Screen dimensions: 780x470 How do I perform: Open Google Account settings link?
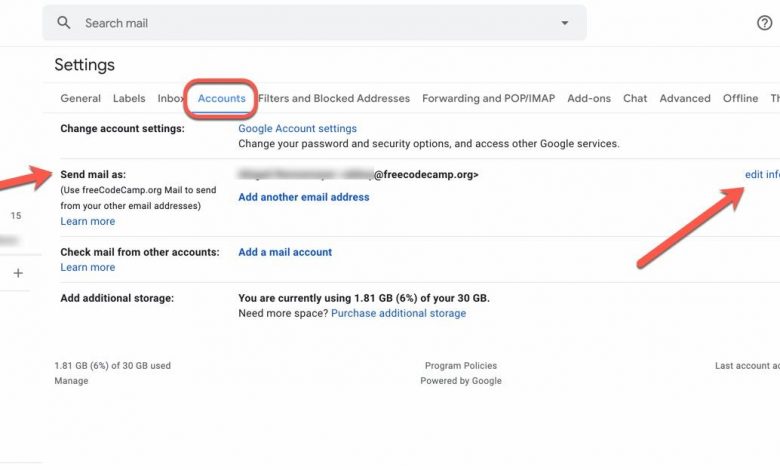pos(297,129)
